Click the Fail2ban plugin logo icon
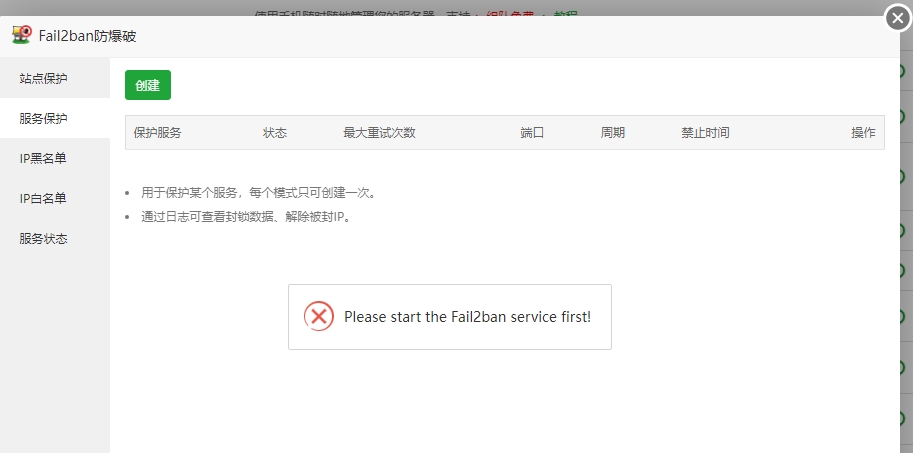Screen dimensions: 913x453 click(22, 35)
